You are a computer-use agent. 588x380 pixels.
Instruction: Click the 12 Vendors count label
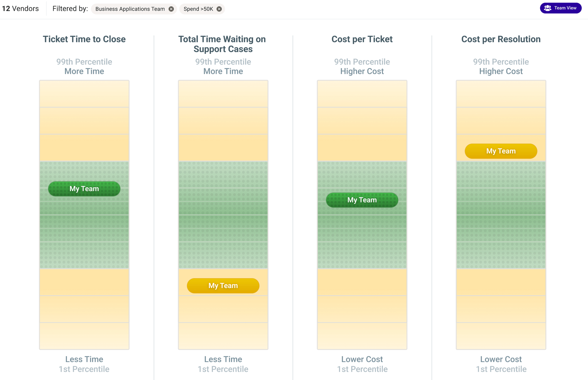(x=21, y=9)
